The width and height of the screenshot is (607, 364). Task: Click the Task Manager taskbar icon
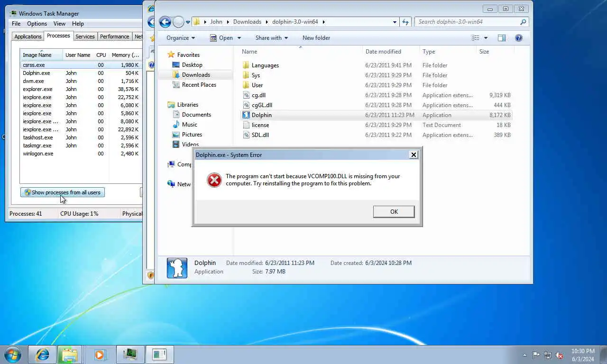tap(130, 355)
